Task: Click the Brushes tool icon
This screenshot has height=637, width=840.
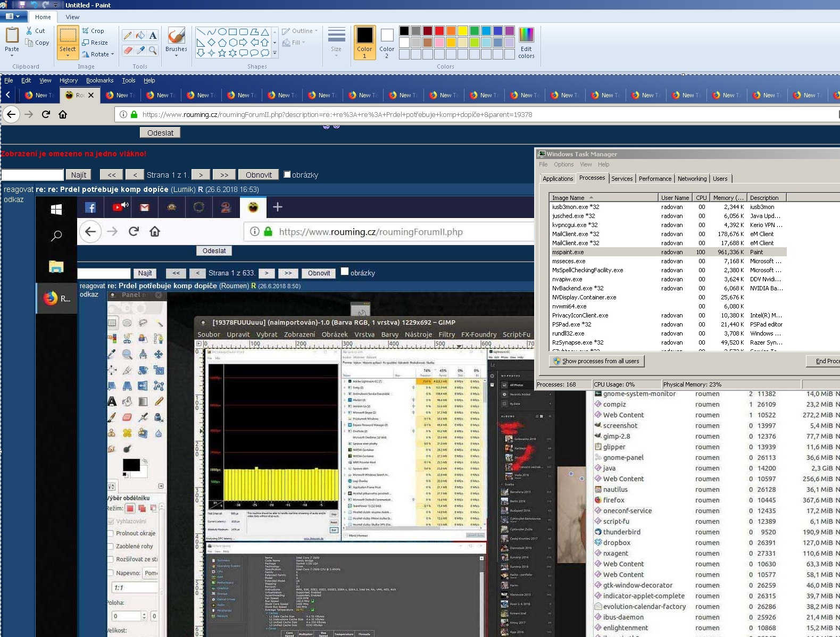Action: click(x=176, y=36)
